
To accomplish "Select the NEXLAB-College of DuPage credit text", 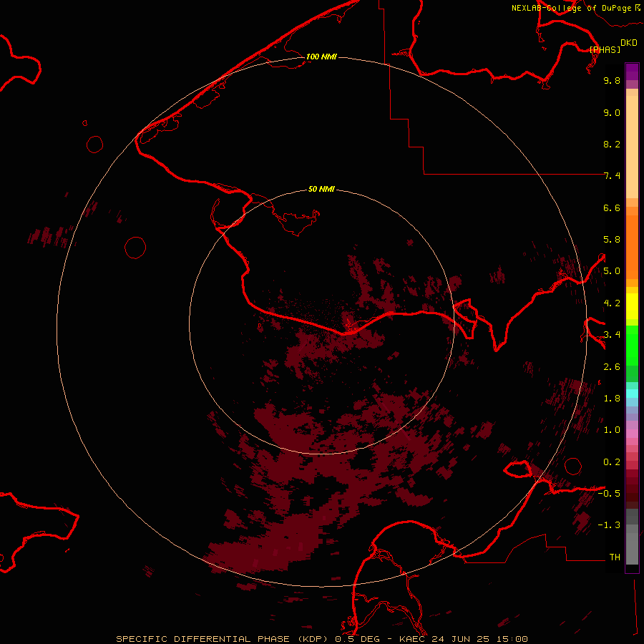I will [x=571, y=8].
